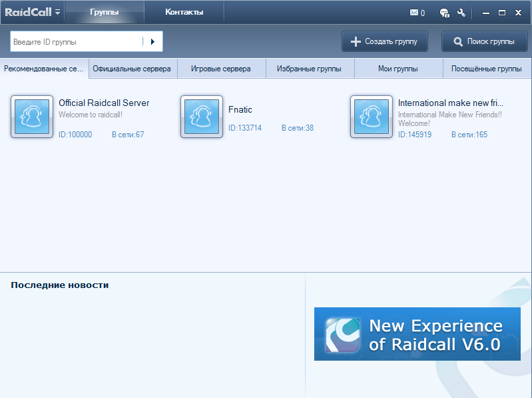This screenshot has height=398, width=532.
Task: Open the mail messages envelope icon
Action: point(414,13)
